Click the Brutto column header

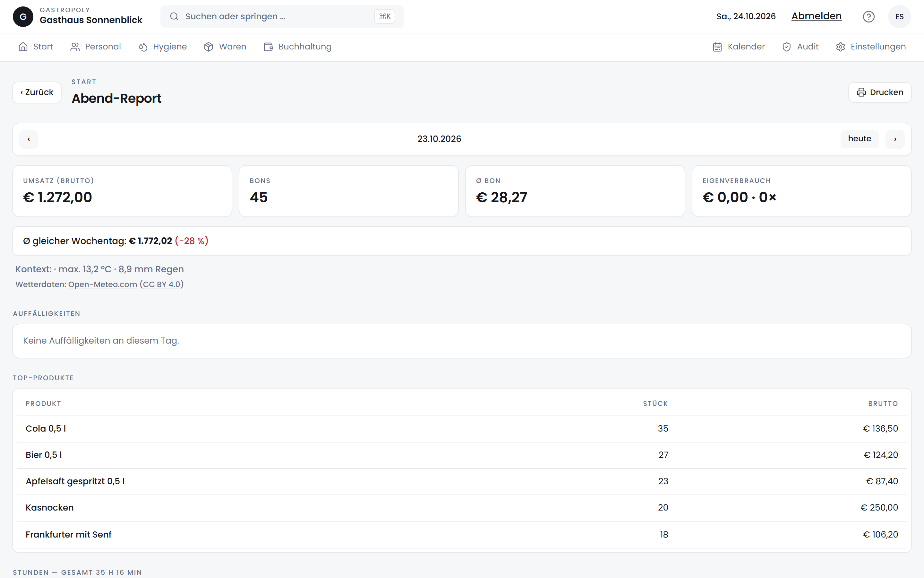click(x=883, y=404)
